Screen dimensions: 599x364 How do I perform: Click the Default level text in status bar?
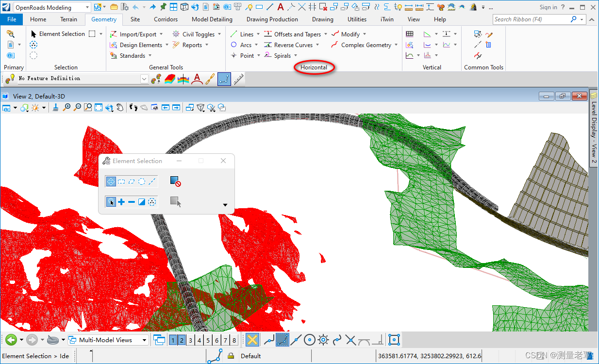[x=251, y=356]
